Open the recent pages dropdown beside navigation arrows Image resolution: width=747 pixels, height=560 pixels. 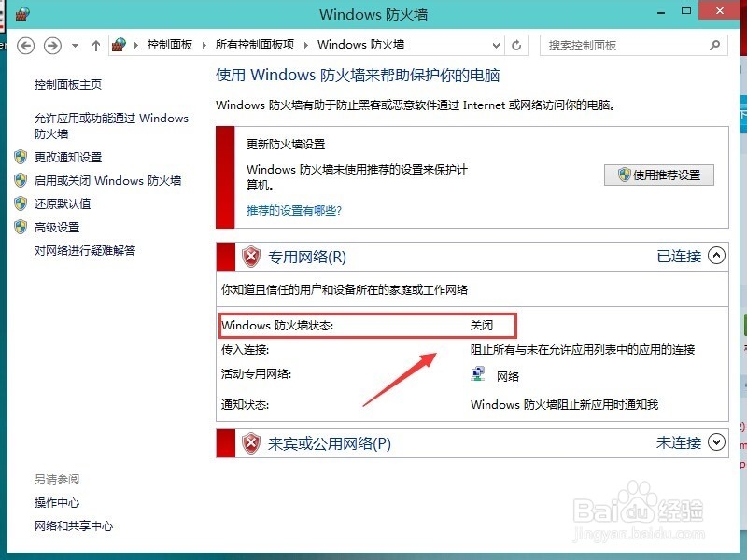[x=74, y=45]
